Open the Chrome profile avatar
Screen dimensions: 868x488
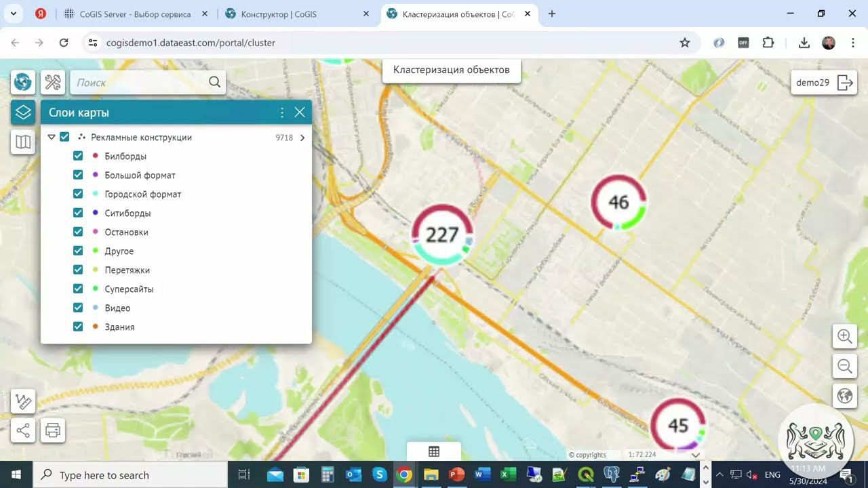828,43
